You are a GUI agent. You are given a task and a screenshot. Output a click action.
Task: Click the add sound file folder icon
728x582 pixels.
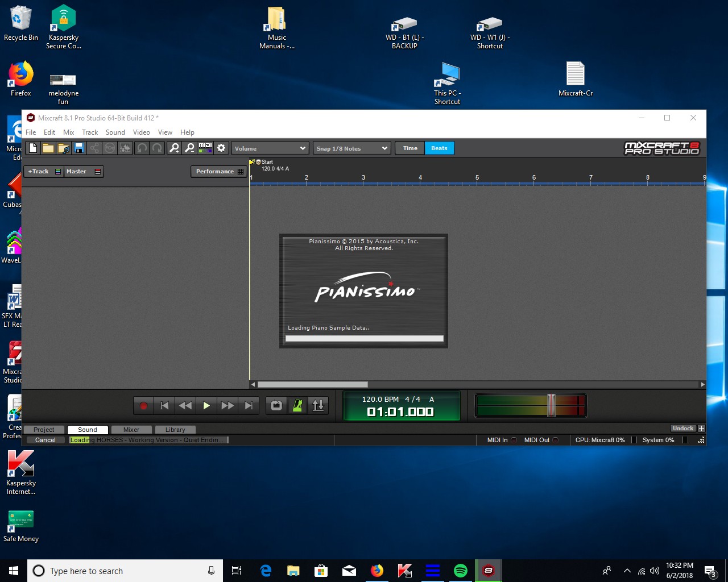pos(64,148)
